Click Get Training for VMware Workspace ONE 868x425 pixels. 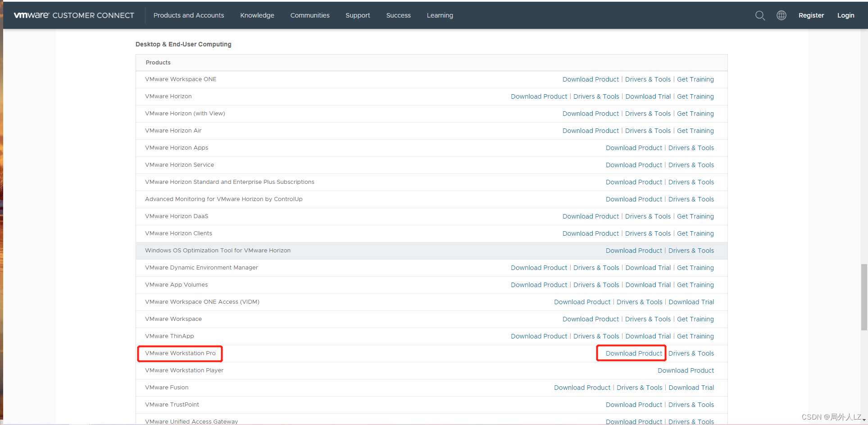tap(695, 79)
